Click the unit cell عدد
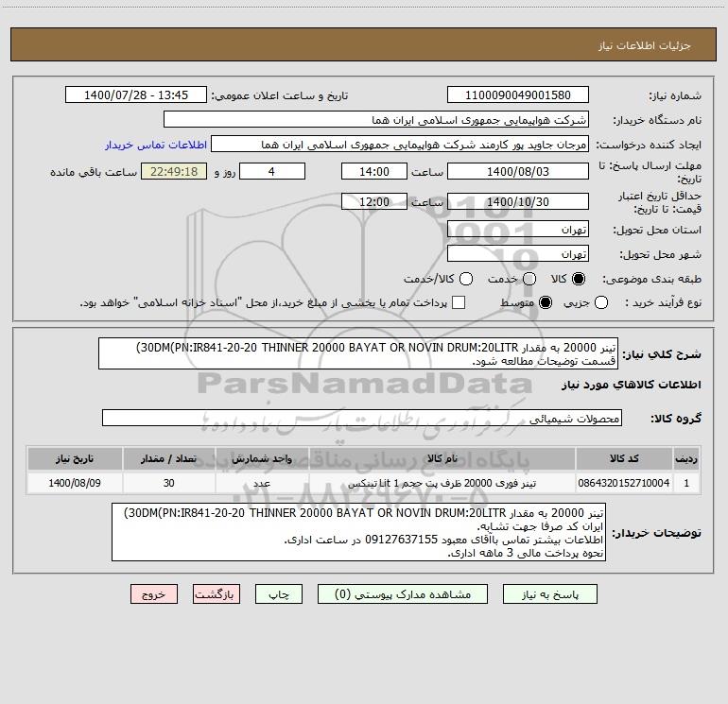728x704 pixels. point(262,483)
